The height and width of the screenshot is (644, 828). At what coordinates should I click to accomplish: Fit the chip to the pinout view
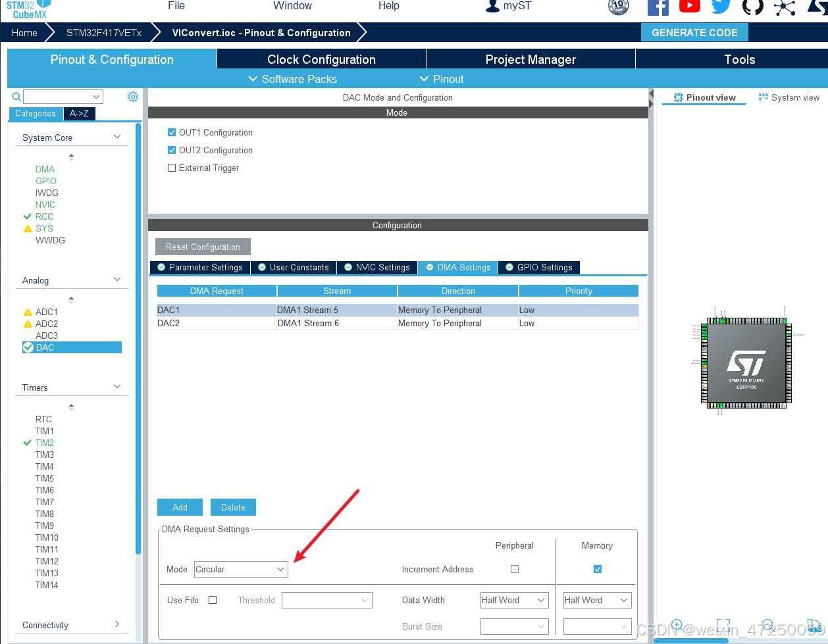pos(723,624)
